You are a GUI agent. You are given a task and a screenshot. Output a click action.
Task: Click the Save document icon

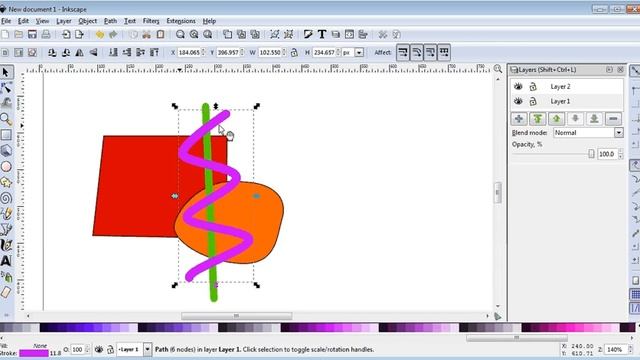32,35
